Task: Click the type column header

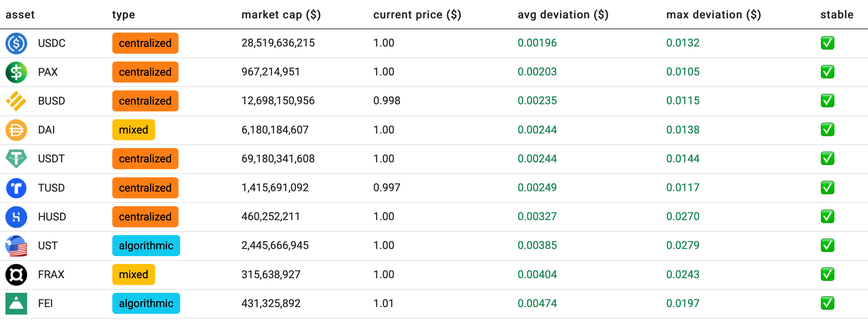Action: (124, 15)
